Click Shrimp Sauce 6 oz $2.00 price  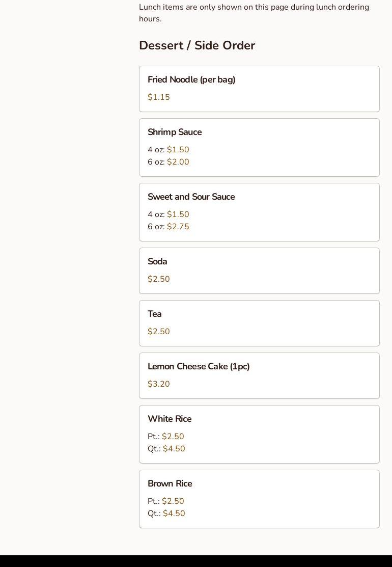point(178,162)
